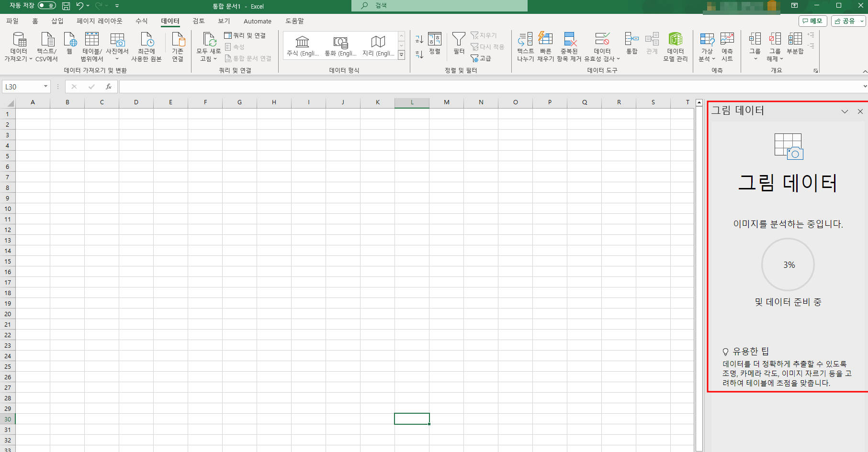Click the 고급 filter button
The image size is (868, 452).
click(x=481, y=58)
